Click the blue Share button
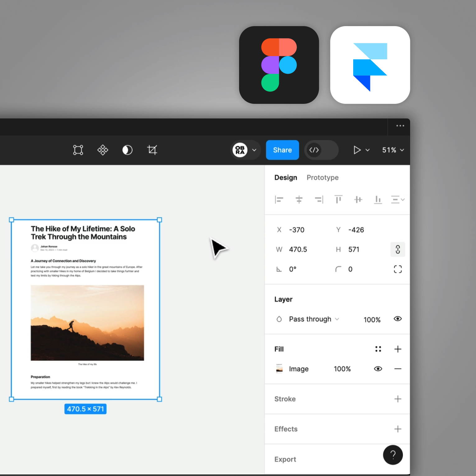476x476 pixels. pyautogui.click(x=282, y=150)
